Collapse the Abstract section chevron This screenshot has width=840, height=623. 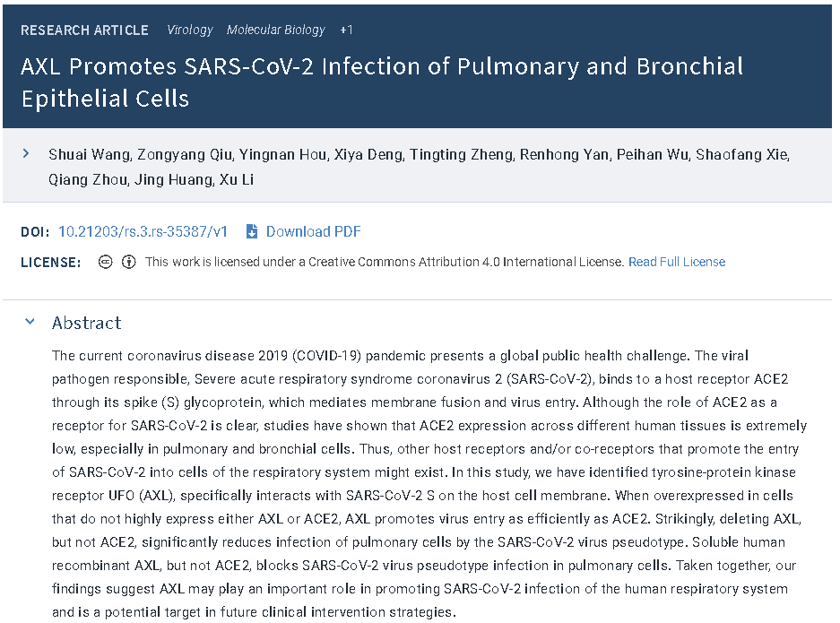pyautogui.click(x=30, y=322)
